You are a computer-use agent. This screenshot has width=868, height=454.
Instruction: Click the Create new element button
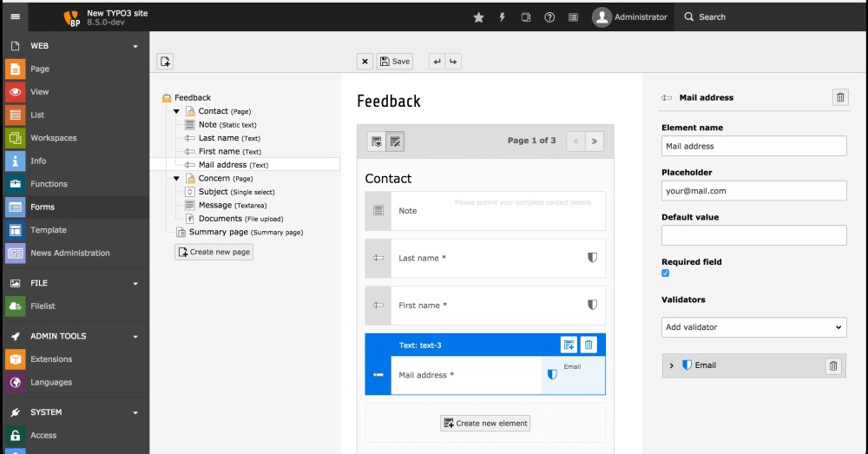[x=485, y=423]
